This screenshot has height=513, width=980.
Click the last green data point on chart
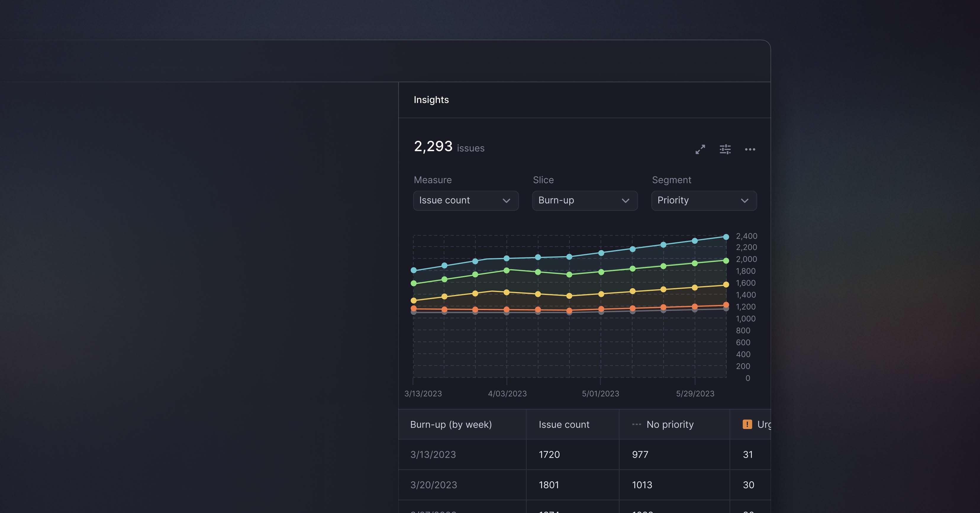(726, 260)
